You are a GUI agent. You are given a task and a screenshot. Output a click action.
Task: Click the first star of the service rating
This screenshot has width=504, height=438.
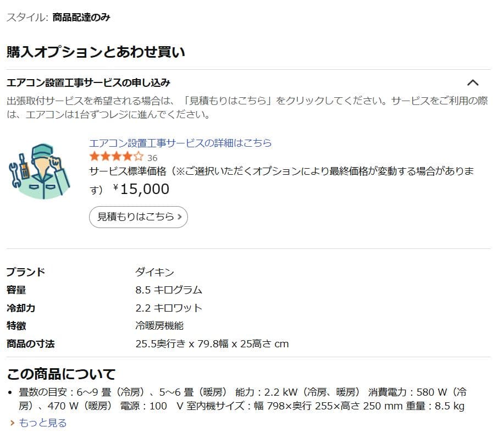pos(93,156)
